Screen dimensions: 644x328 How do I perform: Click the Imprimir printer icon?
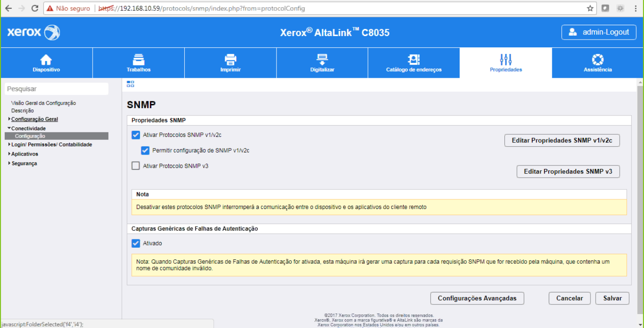[230, 60]
